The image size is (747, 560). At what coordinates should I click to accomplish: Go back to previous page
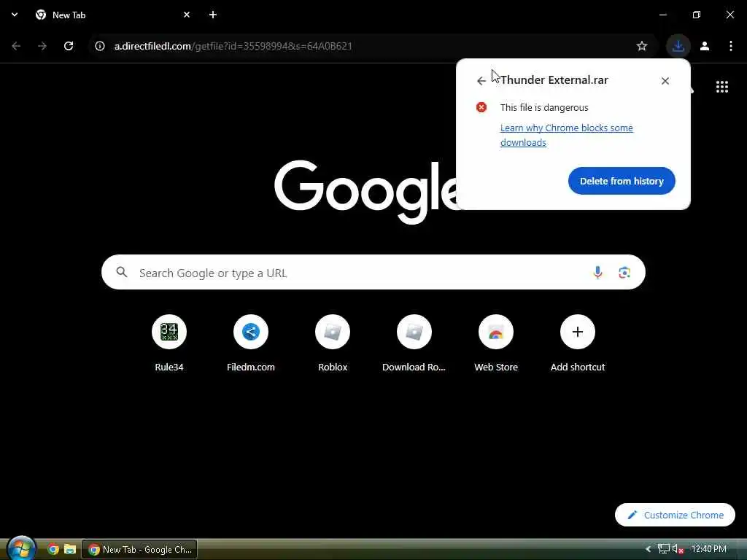(16, 46)
